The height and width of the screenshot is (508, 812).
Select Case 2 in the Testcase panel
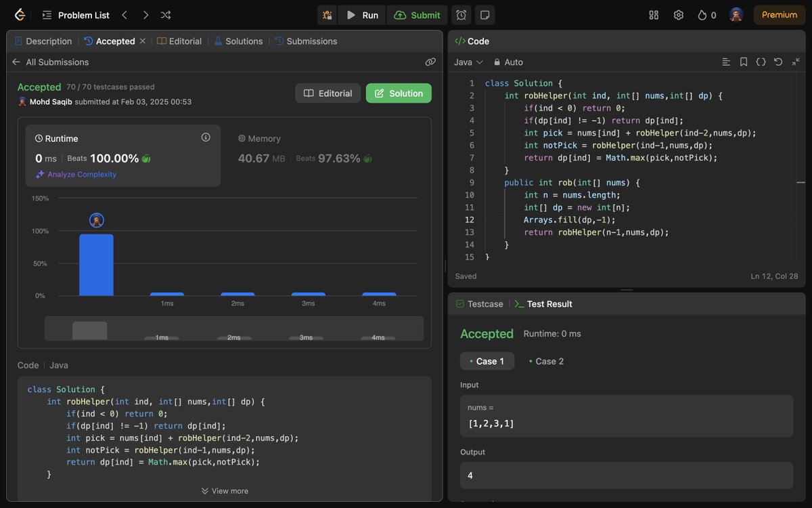tap(546, 361)
